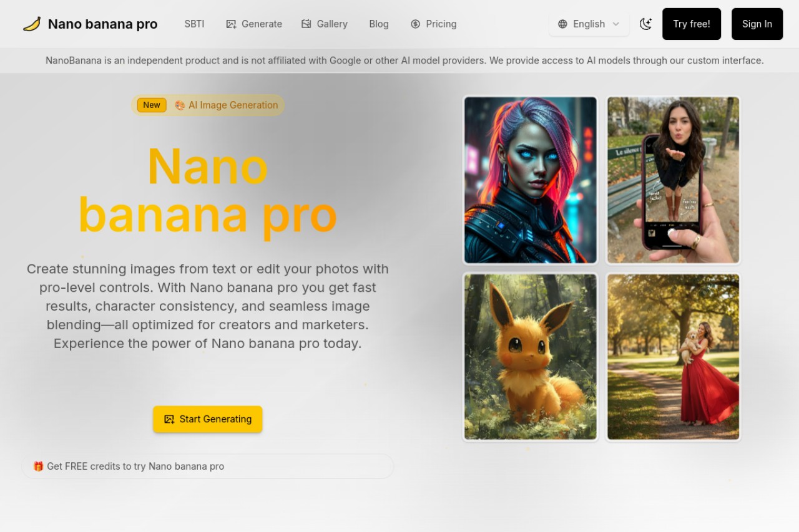Open the cyberpunk woman thumbnail
This screenshot has width=799, height=532.
(x=531, y=180)
